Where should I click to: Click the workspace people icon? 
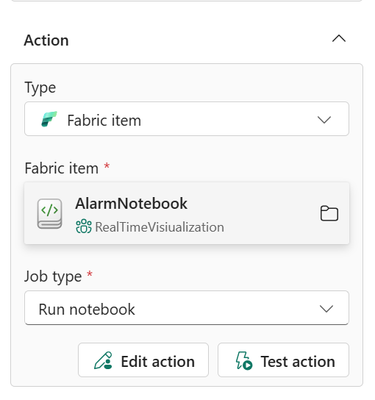(x=83, y=227)
